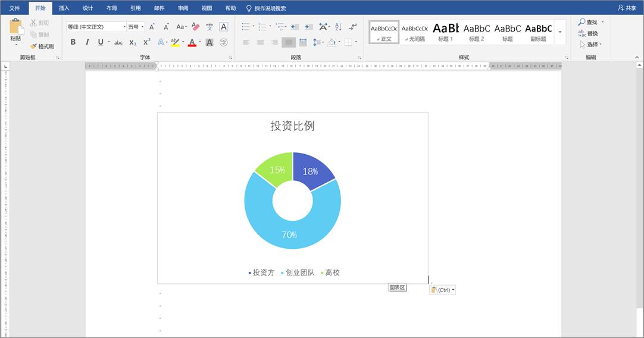Screen dimensions: 644x338
Task: Toggle italic formatting
Action: (87, 42)
